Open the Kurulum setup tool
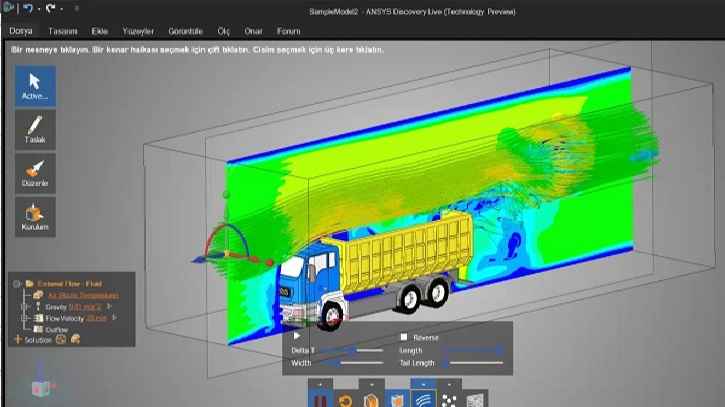The height and width of the screenshot is (407, 725). point(35,217)
